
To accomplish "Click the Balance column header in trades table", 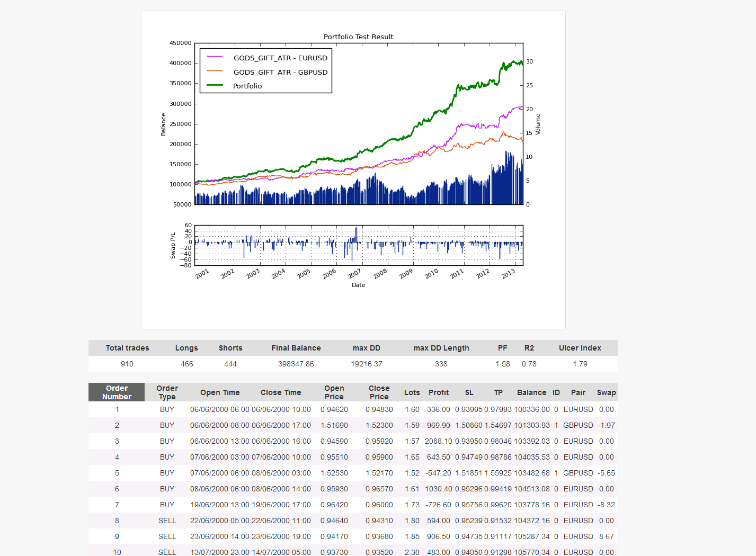I will pos(531,392).
